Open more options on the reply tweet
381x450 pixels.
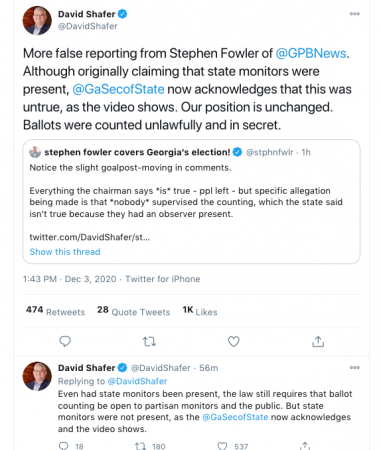(354, 367)
